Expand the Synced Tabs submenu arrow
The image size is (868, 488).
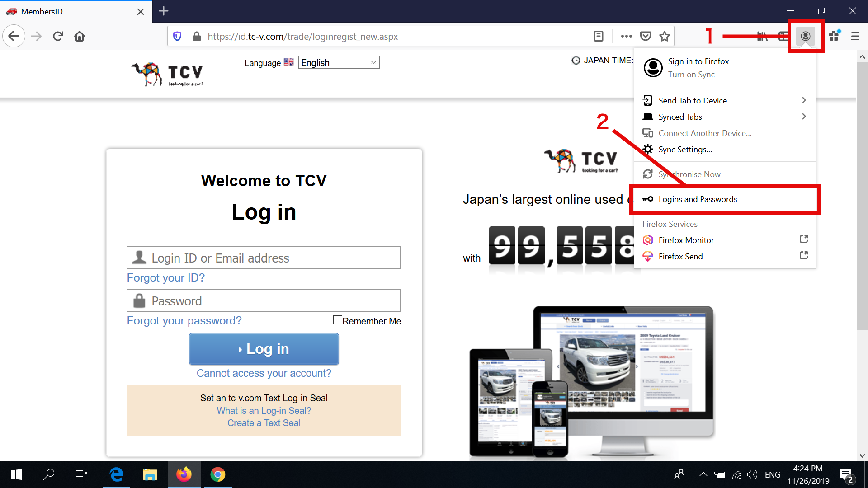(804, 117)
